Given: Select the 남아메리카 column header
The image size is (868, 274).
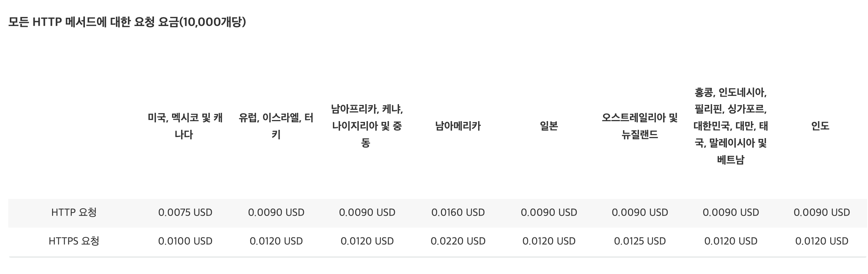Looking at the screenshot, I should [458, 126].
